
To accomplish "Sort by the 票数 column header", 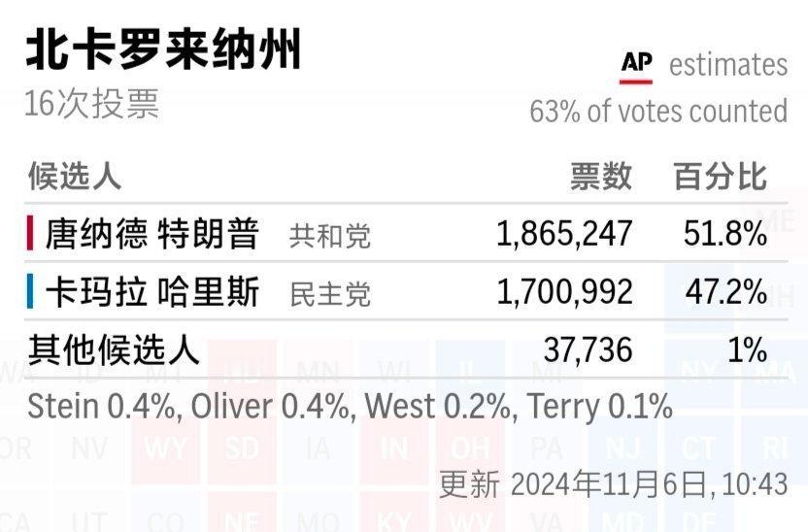I will 601,176.
